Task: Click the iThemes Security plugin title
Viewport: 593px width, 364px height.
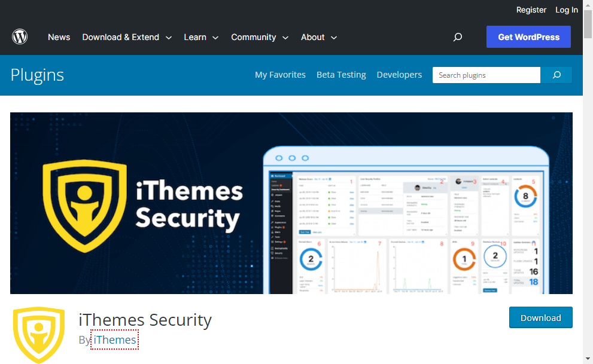Action: [x=145, y=320]
